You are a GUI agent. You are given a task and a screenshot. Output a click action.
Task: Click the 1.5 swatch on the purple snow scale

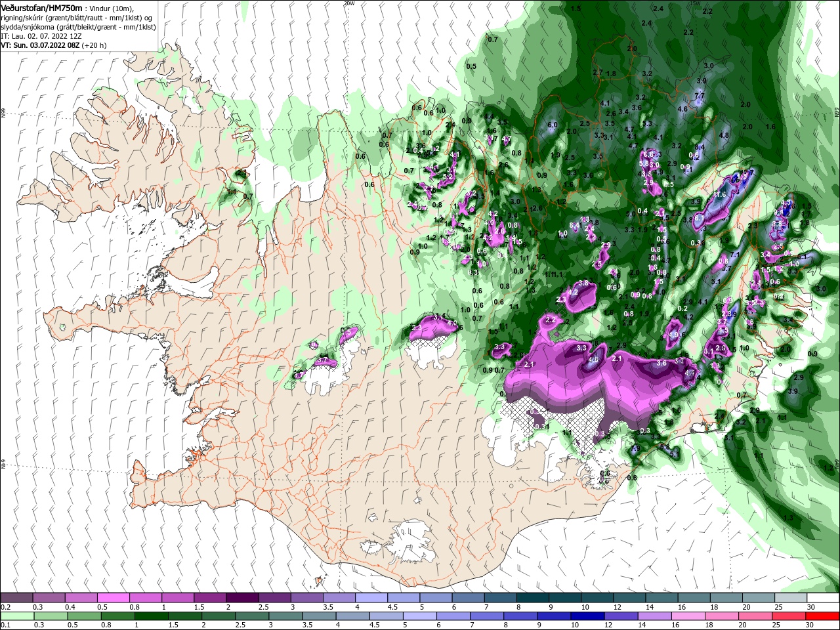point(210,598)
